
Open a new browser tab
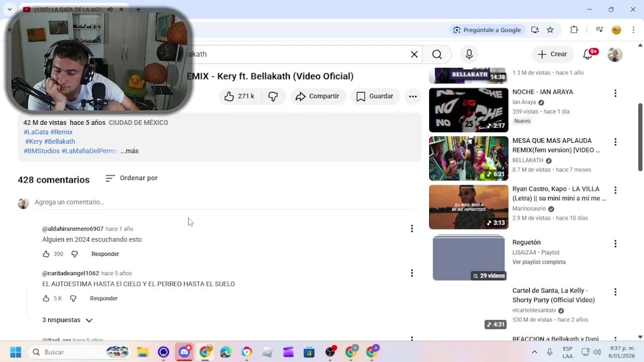click(138, 10)
